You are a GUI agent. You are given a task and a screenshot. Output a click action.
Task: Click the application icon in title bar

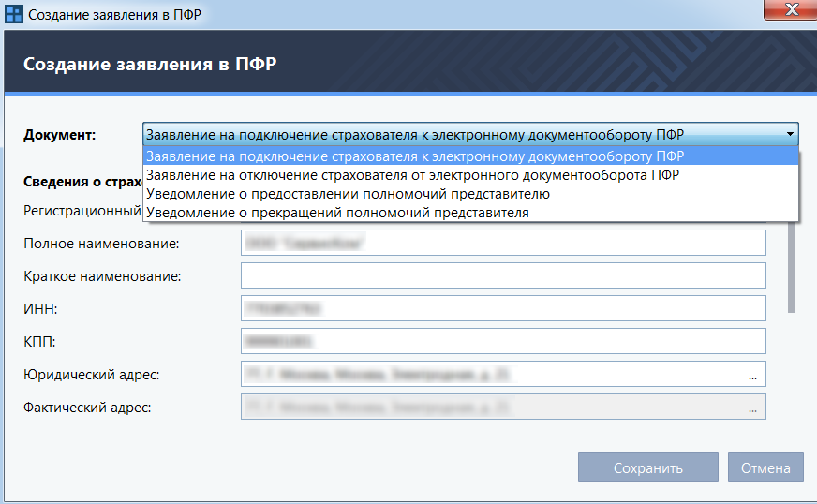[13, 14]
